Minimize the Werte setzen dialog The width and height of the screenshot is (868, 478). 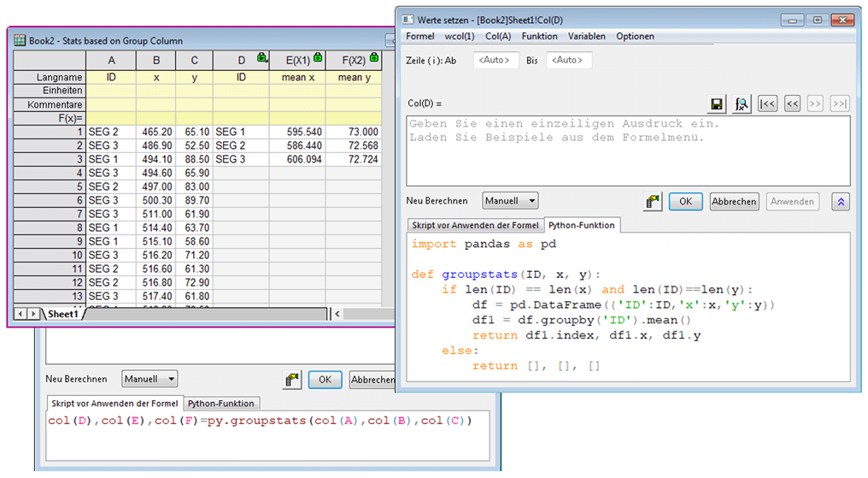click(792, 20)
